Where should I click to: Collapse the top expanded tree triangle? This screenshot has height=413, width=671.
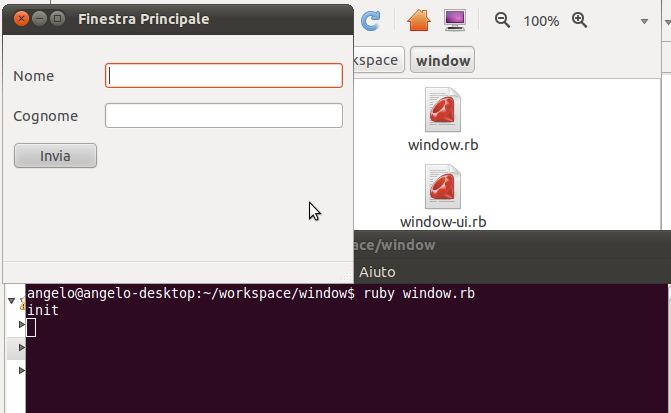tap(12, 301)
